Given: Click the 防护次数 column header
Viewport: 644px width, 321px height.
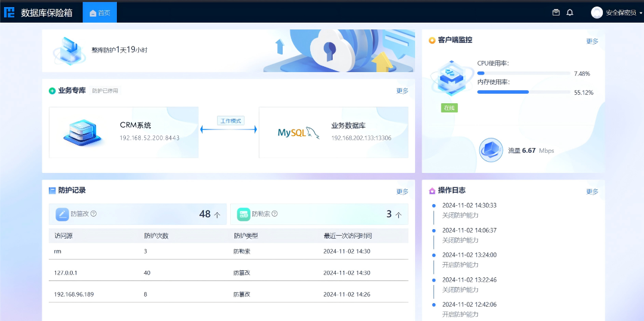Looking at the screenshot, I should pos(156,236).
